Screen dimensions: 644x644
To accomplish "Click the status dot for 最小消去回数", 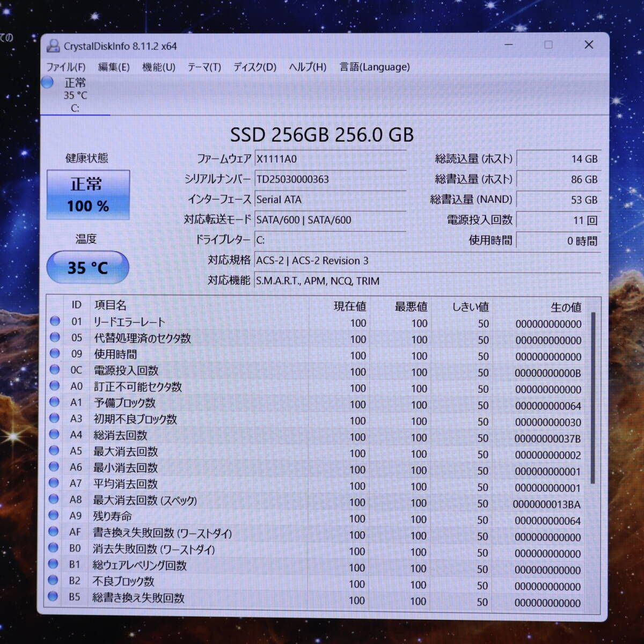I will click(x=54, y=466).
